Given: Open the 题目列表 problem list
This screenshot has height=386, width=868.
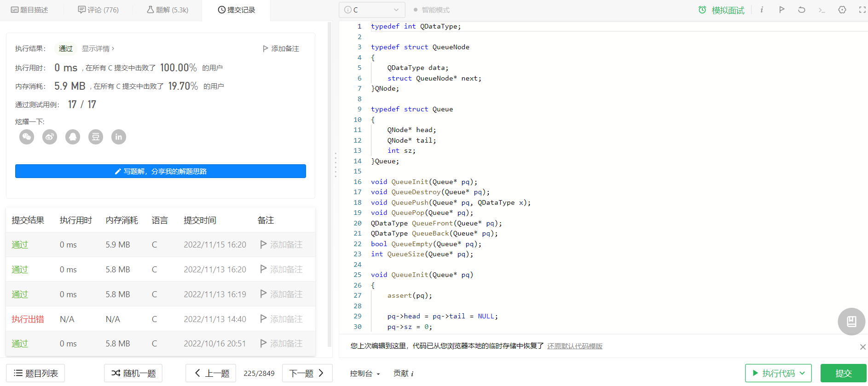Looking at the screenshot, I should 35,373.
